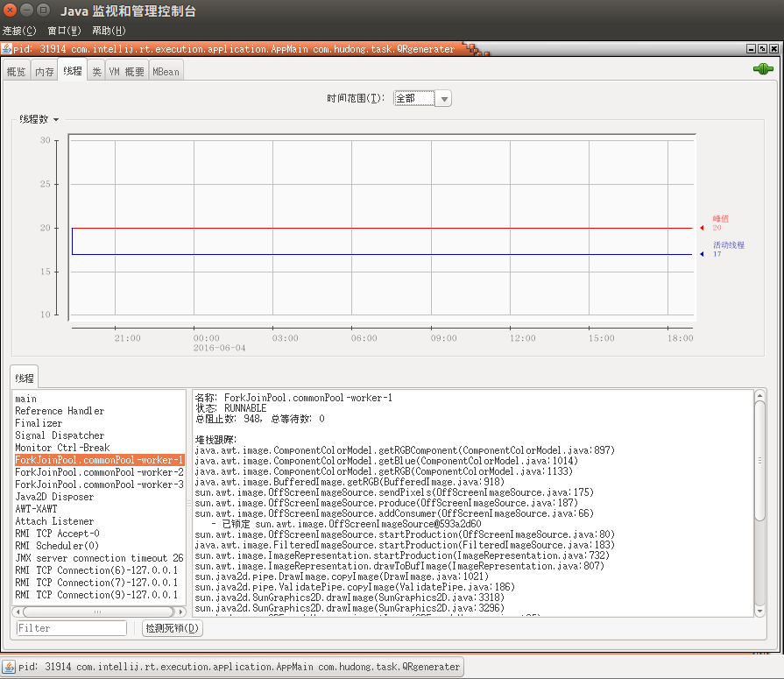Open the 连接(C) menu

[x=19, y=31]
